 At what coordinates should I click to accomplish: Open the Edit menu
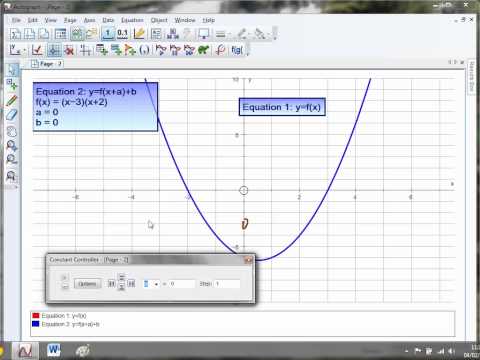pyautogui.click(x=33, y=20)
